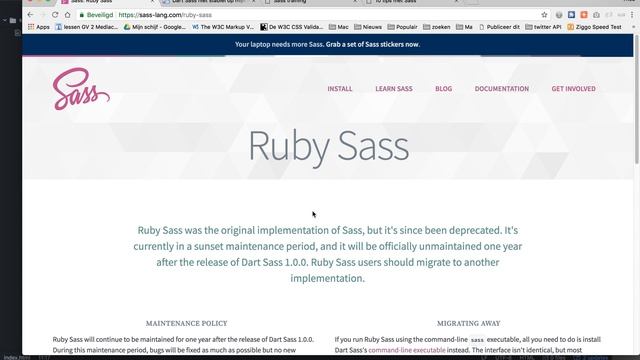Switch to the Dart Sass browser tab
The image size is (640, 360).
[x=208, y=2]
